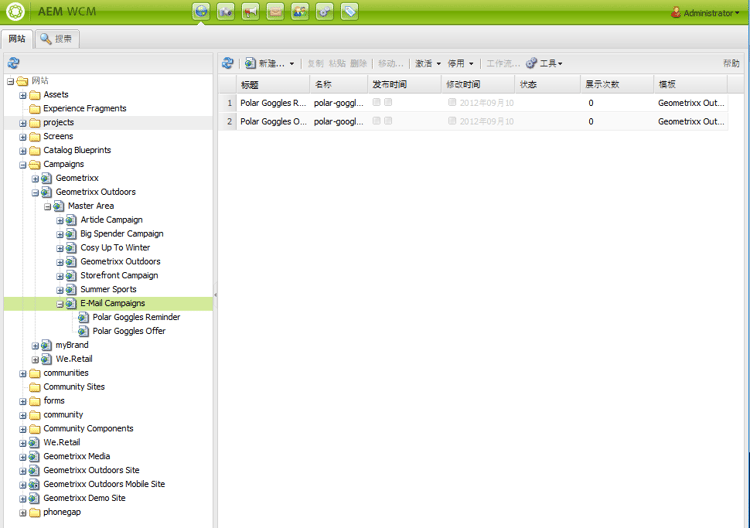Viewport: 750px width, 528px height.
Task: Sort by the 展示次数 (Impressions) column header
Action: (617, 85)
